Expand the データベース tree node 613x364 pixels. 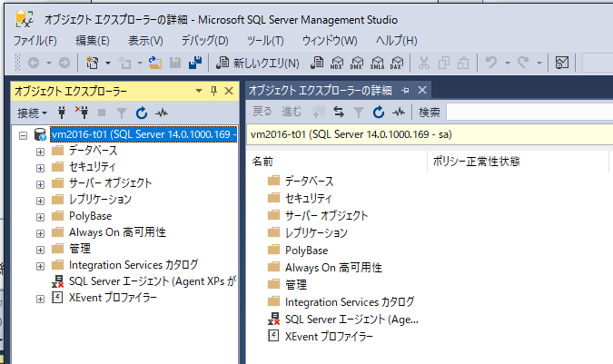point(40,152)
